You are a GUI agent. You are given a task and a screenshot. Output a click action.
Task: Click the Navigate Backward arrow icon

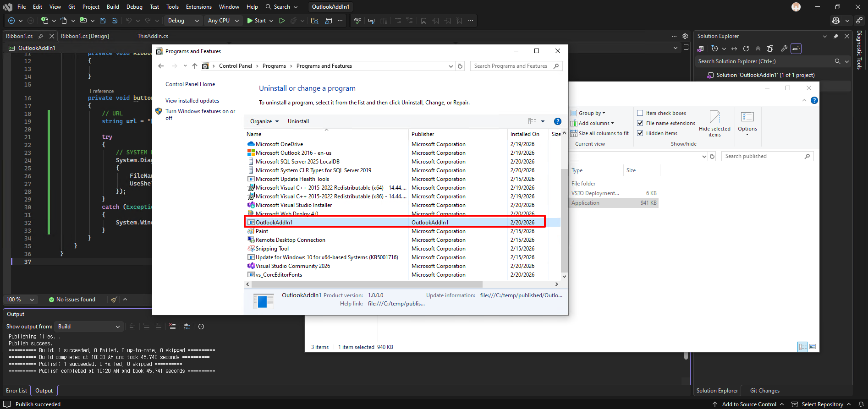(x=11, y=21)
